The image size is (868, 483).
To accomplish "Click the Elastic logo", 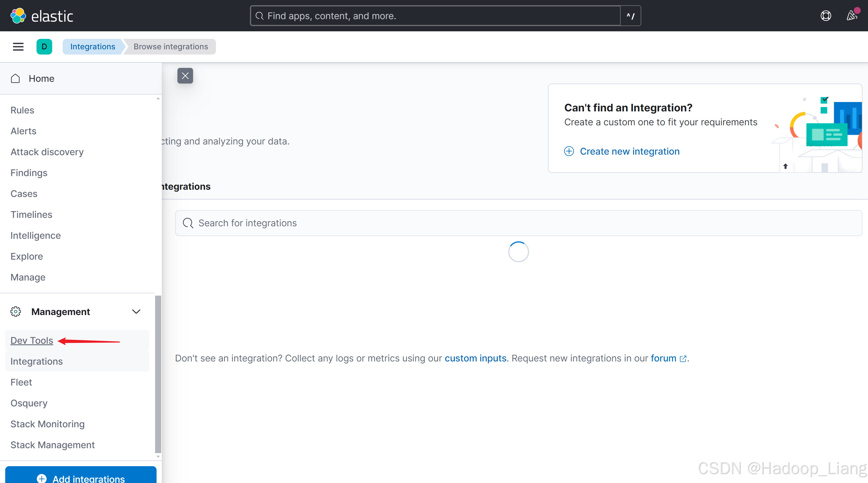I will [42, 16].
